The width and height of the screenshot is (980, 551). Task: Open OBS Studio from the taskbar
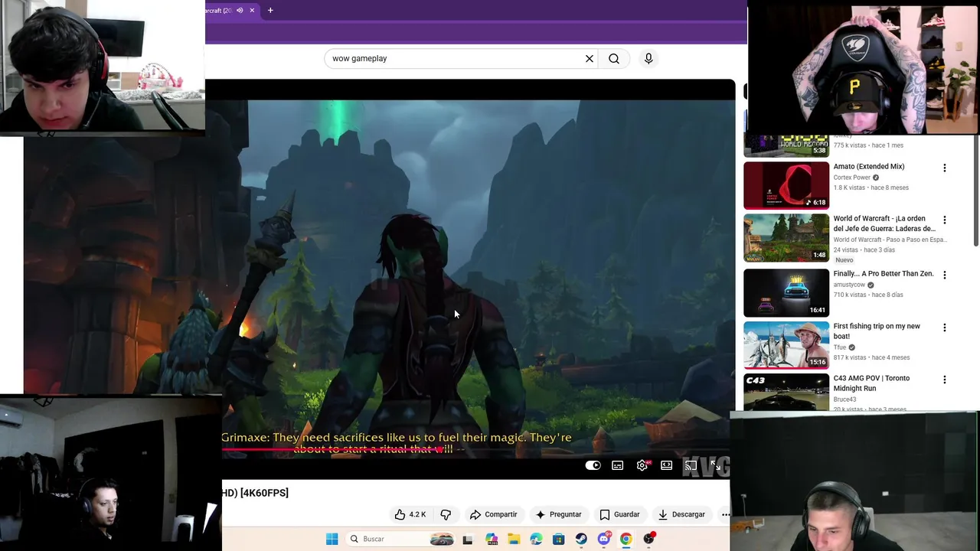(x=649, y=539)
